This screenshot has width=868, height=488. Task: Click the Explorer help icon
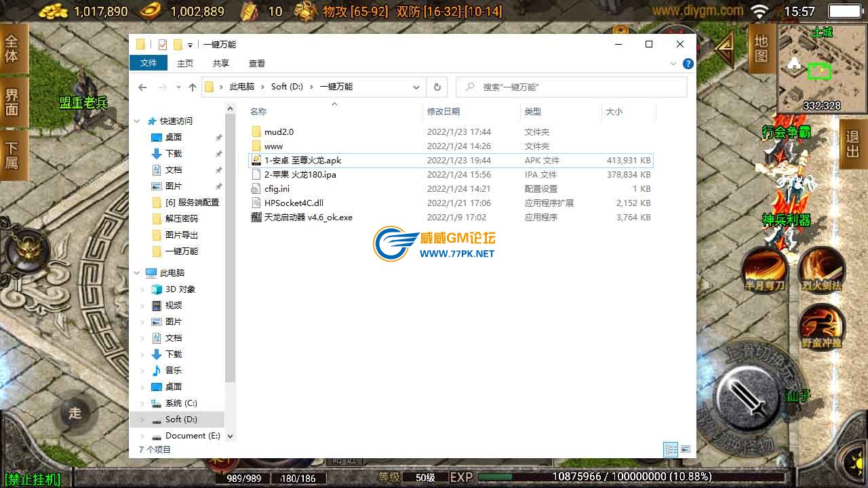(x=688, y=64)
